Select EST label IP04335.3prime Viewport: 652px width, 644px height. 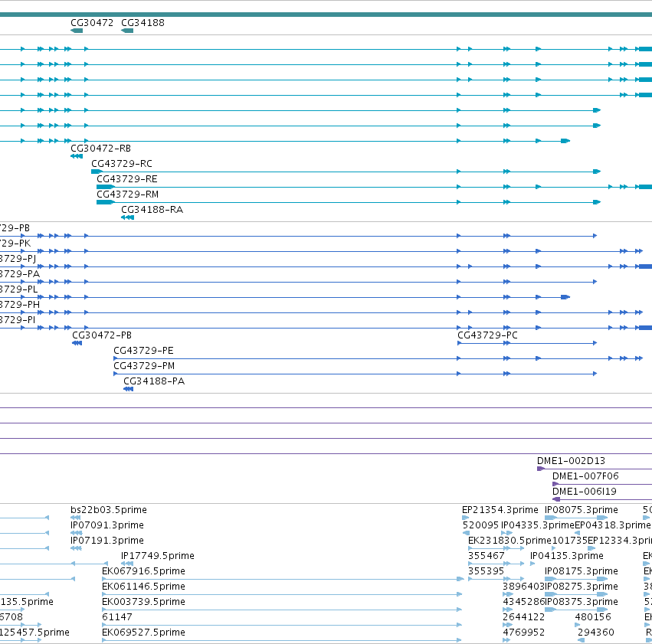[x=538, y=525]
